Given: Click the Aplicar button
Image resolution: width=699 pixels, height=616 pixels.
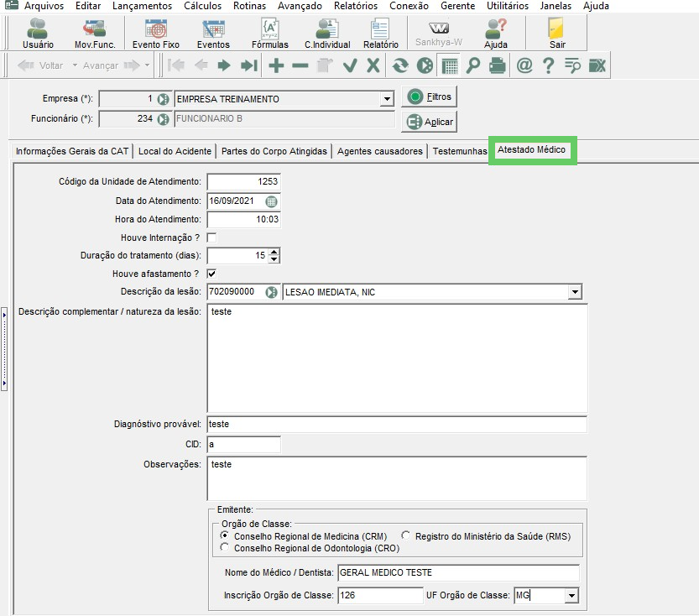Looking at the screenshot, I should coord(430,122).
